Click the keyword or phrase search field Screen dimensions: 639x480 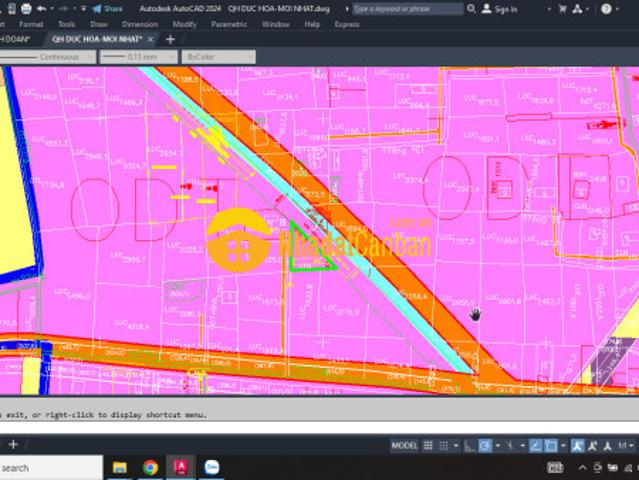pos(407,8)
